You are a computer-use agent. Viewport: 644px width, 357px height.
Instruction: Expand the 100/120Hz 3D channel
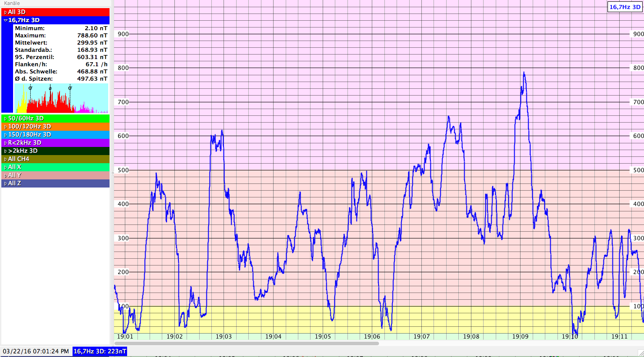[x=5, y=127]
